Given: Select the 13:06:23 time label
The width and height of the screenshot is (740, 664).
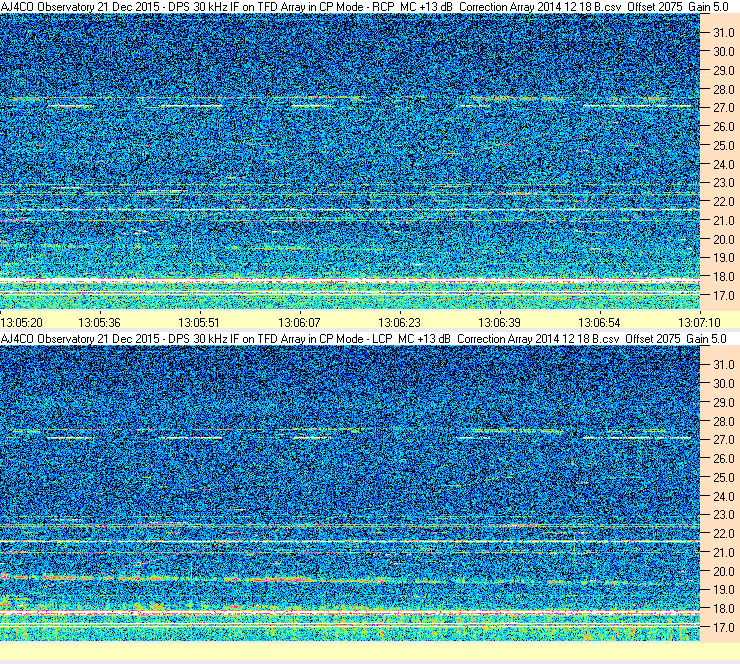Looking at the screenshot, I should click(x=399, y=323).
